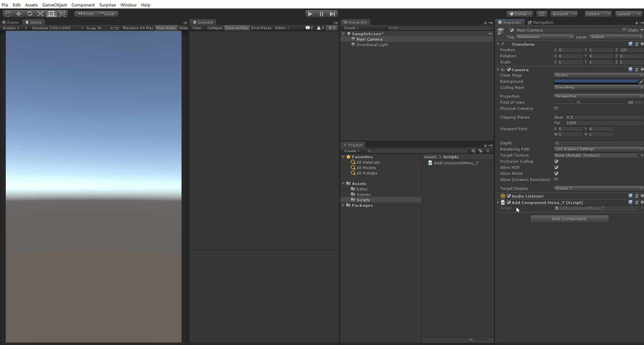Click the Project search by label icon
This screenshot has height=345, width=644.
tap(480, 151)
